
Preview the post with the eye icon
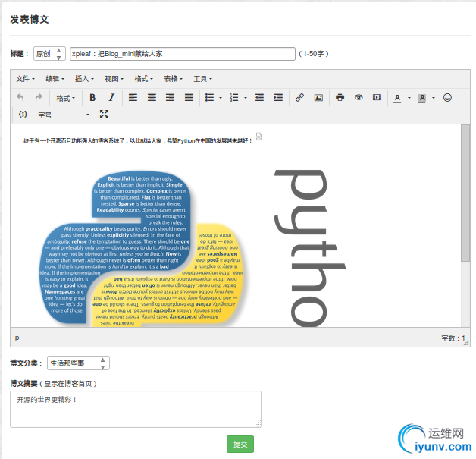click(x=359, y=98)
